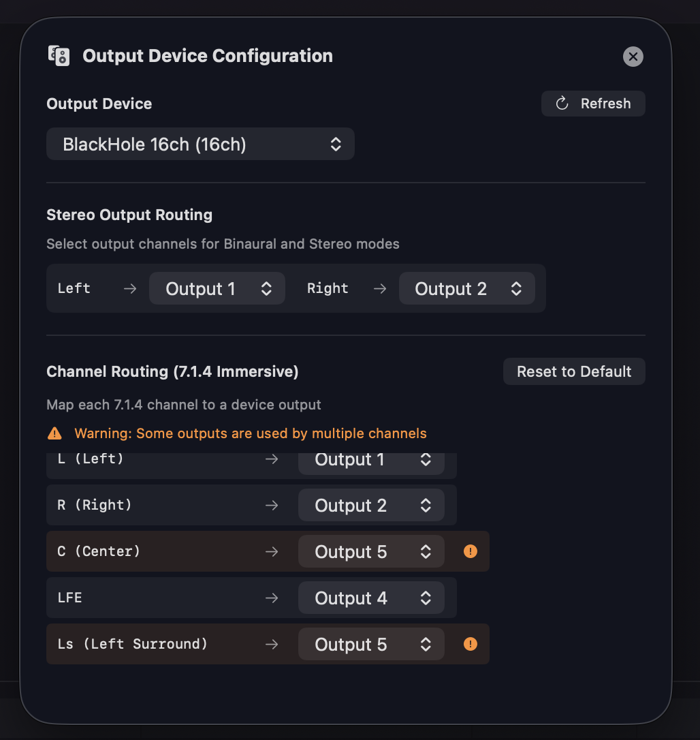Viewport: 700px width, 740px height.
Task: Open the Output 2 dropdown for R (Right) channel
Action: click(371, 505)
